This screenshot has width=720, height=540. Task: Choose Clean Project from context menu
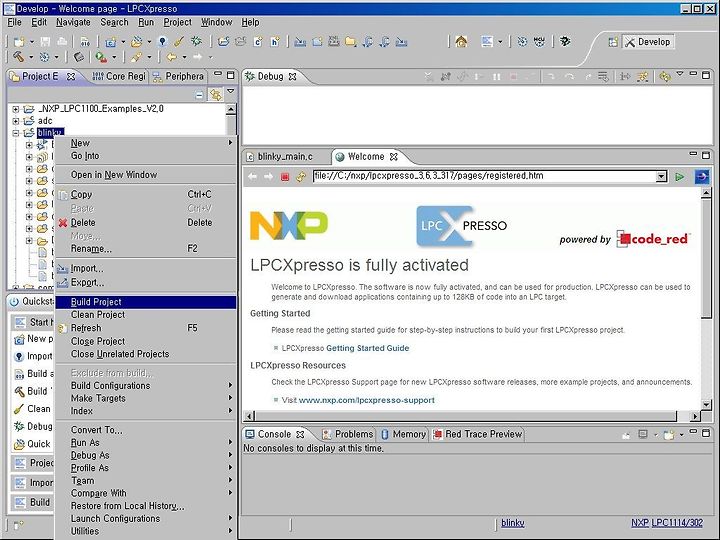pyautogui.click(x=146, y=315)
